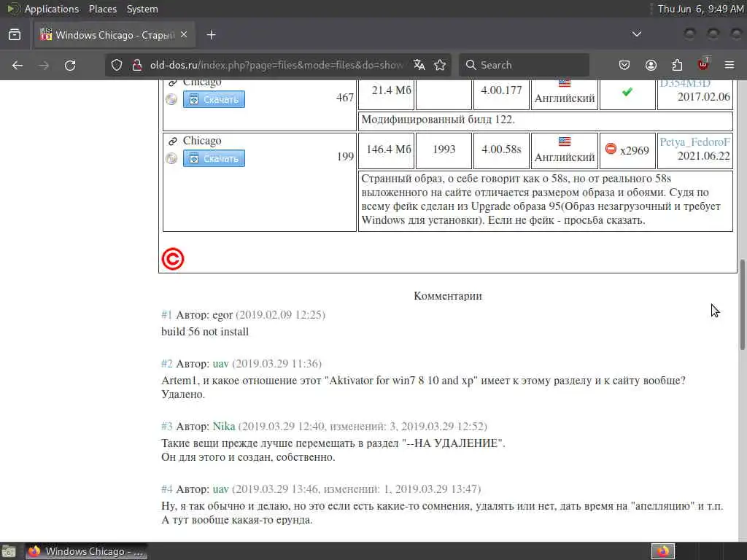The height and width of the screenshot is (560, 747).
Task: Click the Комментарии heading
Action: coord(448,296)
